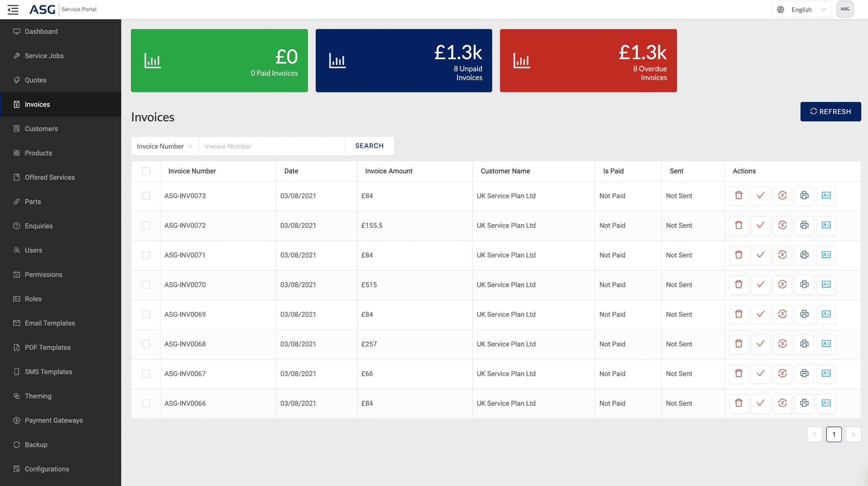Viewport: 868px width, 486px height.
Task: Open the Invoice Number search-type dropdown
Action: tap(165, 146)
